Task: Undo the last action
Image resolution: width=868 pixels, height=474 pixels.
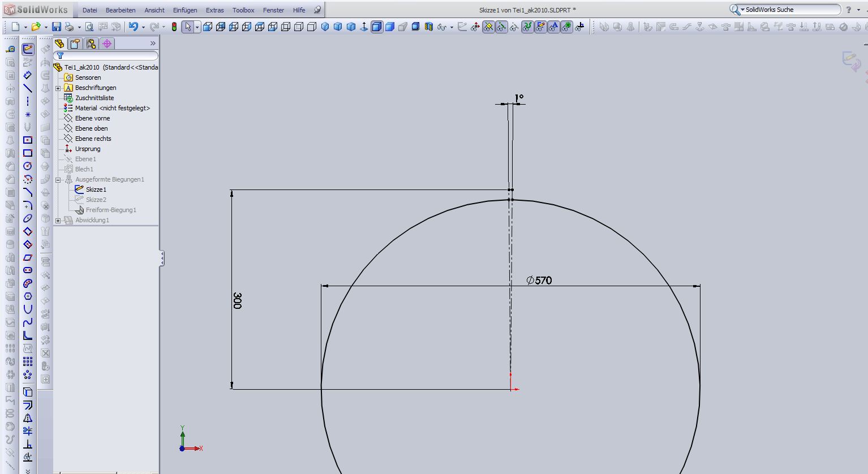Action: [133, 27]
